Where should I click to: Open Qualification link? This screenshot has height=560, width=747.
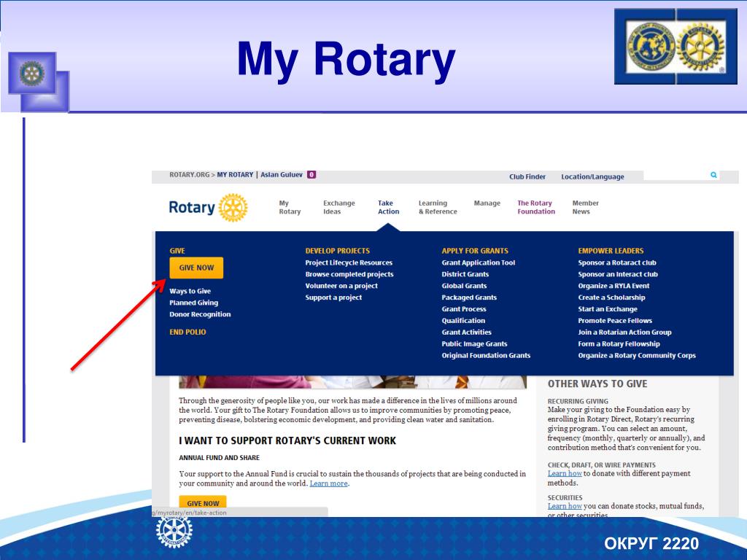click(463, 321)
